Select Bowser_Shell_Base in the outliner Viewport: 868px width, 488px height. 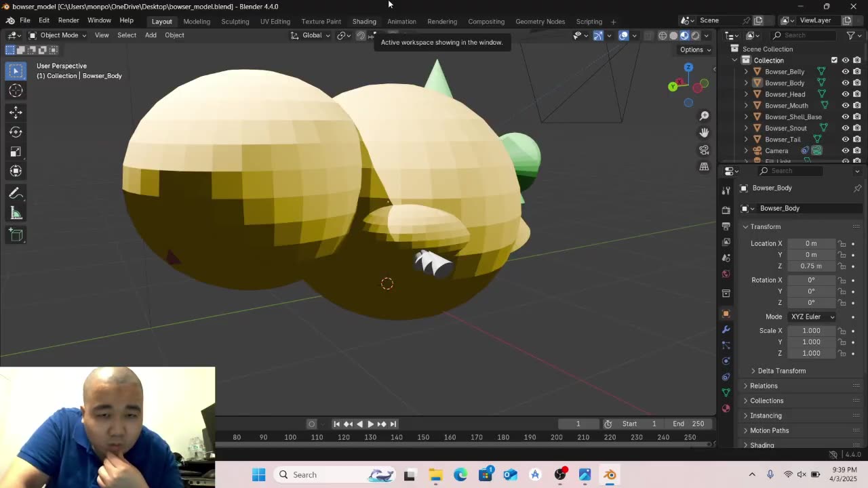coord(793,117)
